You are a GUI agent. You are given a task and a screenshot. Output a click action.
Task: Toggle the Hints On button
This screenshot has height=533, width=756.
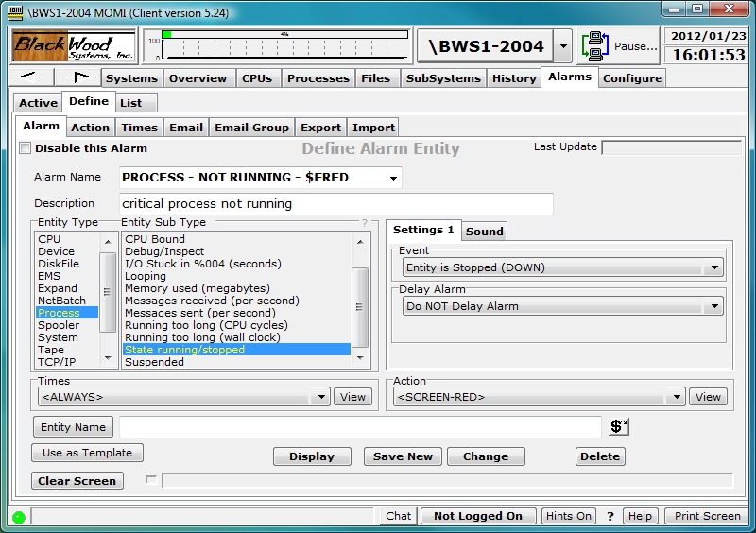(x=569, y=516)
